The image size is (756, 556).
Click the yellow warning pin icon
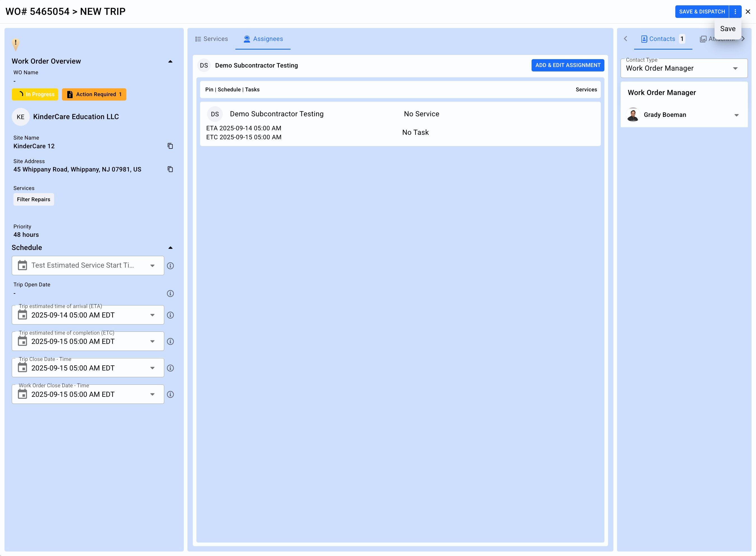click(15, 44)
